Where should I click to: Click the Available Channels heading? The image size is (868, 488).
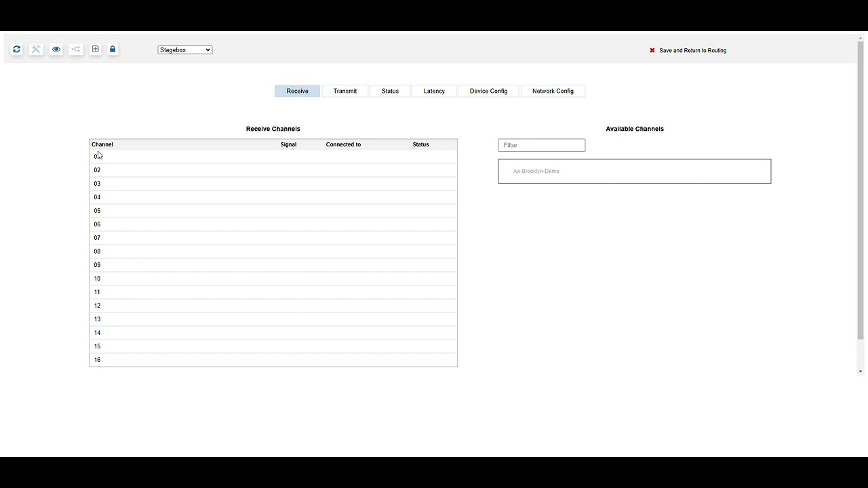(635, 129)
